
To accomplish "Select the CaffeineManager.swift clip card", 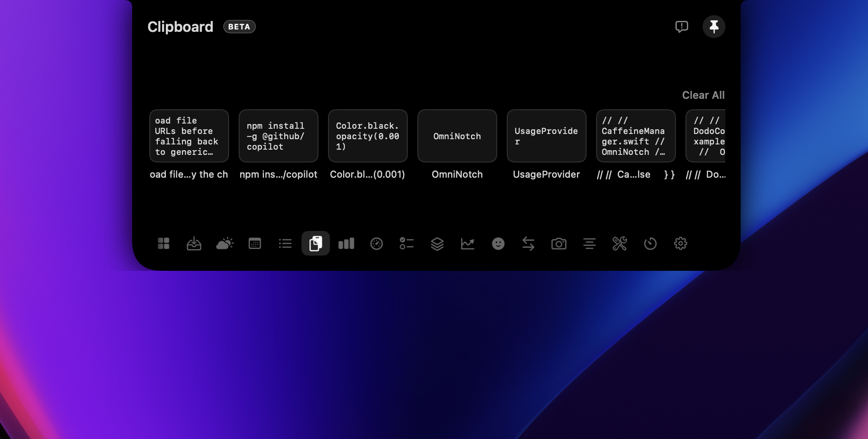I will pos(636,136).
